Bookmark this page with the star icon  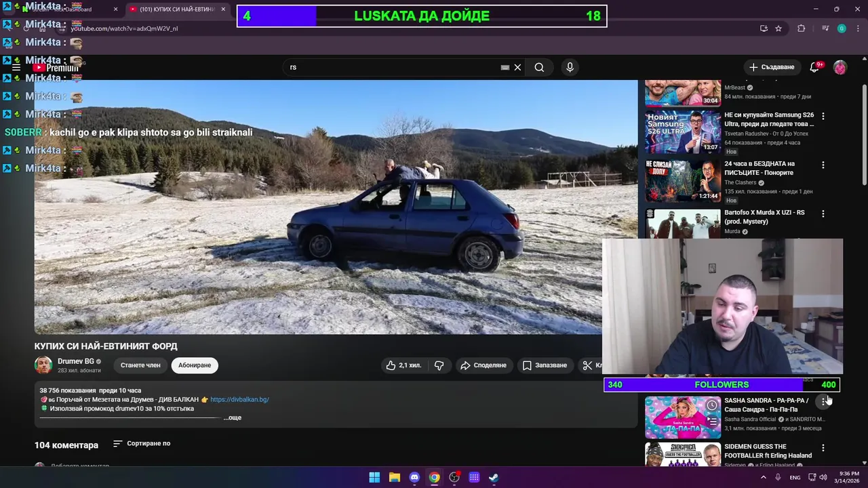point(778,28)
